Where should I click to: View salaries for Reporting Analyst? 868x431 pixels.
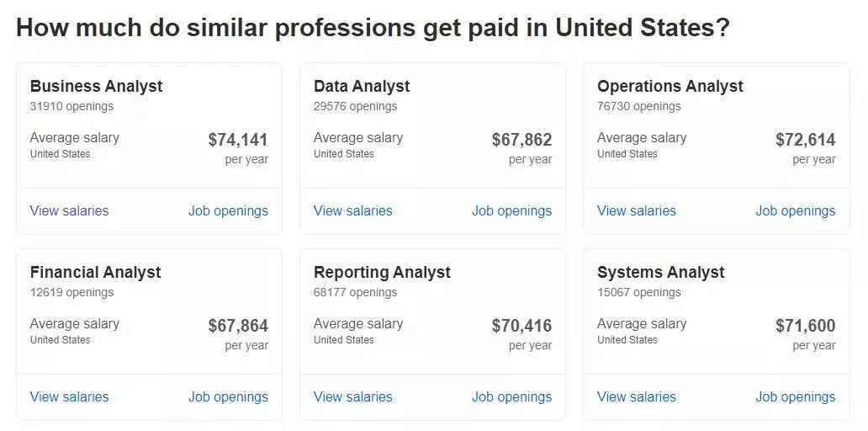click(352, 397)
